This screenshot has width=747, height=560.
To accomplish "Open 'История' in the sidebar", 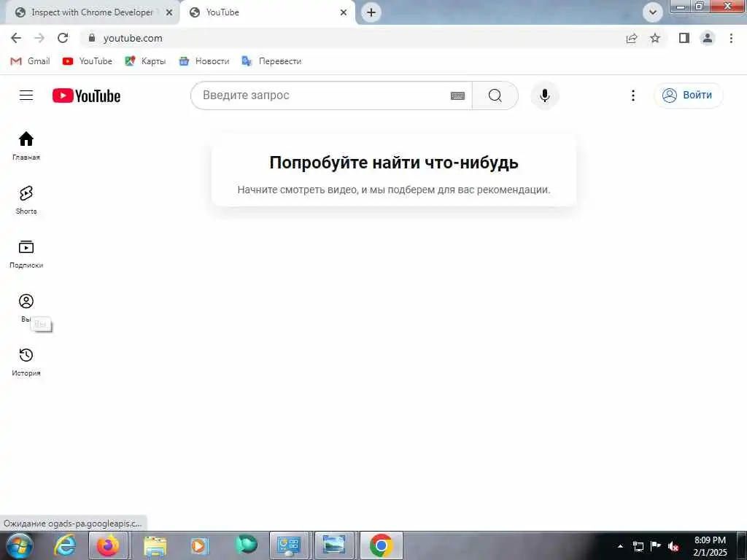I will point(26,362).
